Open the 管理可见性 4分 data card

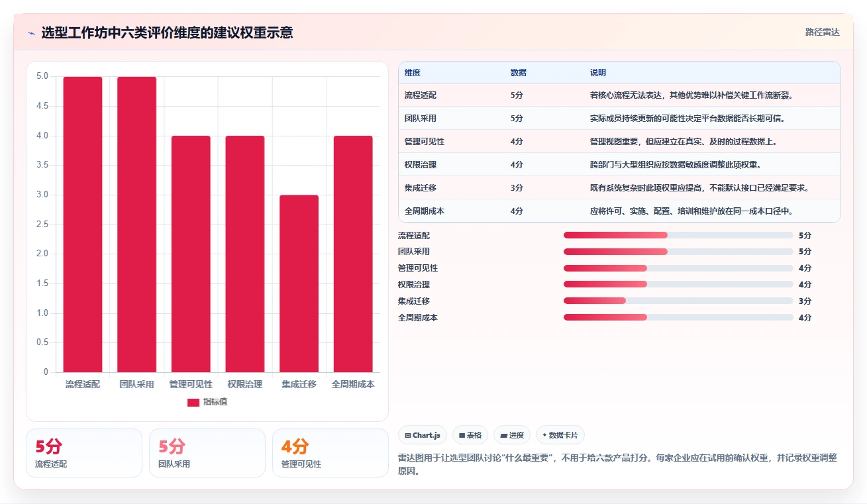[x=331, y=453]
